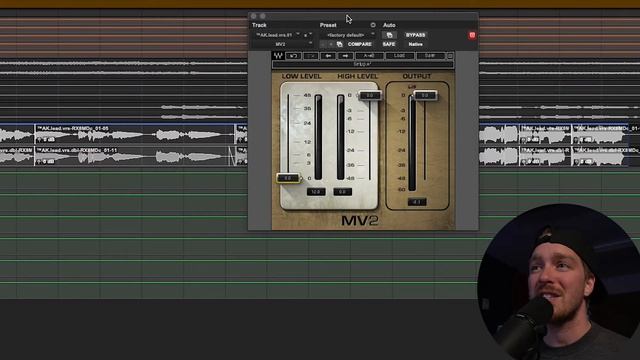Go to next preset with right arrow
The height and width of the screenshot is (360, 640).
pyautogui.click(x=345, y=56)
